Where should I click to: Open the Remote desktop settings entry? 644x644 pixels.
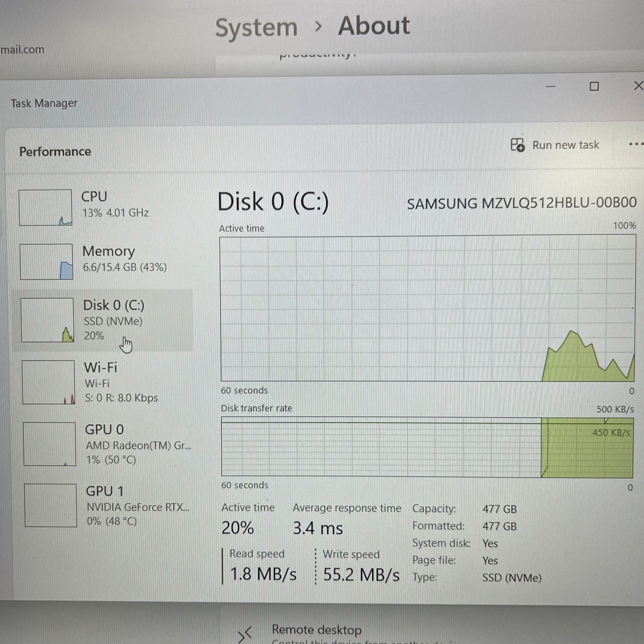pyautogui.click(x=317, y=630)
